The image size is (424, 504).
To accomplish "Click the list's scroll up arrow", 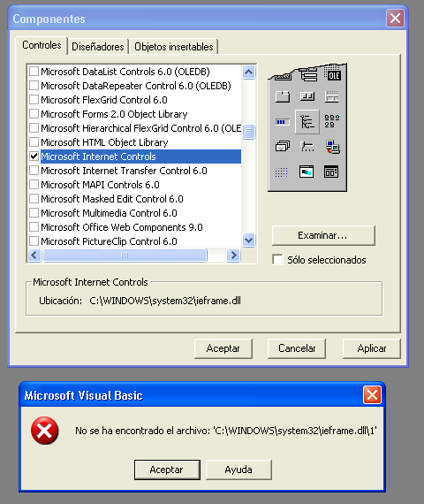I will point(248,72).
